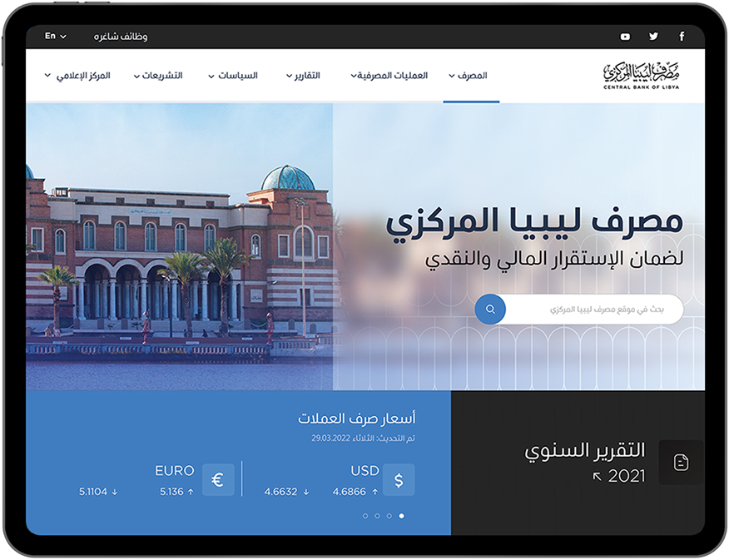This screenshot has height=560, width=729.
Task: Click the update date 29.03.2022 text
Action: [x=330, y=439]
